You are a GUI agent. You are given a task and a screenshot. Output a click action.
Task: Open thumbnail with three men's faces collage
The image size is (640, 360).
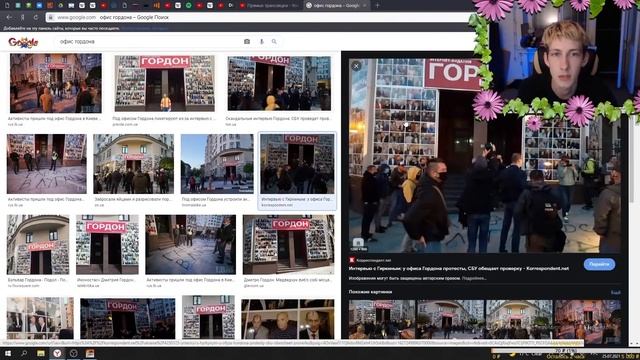(288, 319)
